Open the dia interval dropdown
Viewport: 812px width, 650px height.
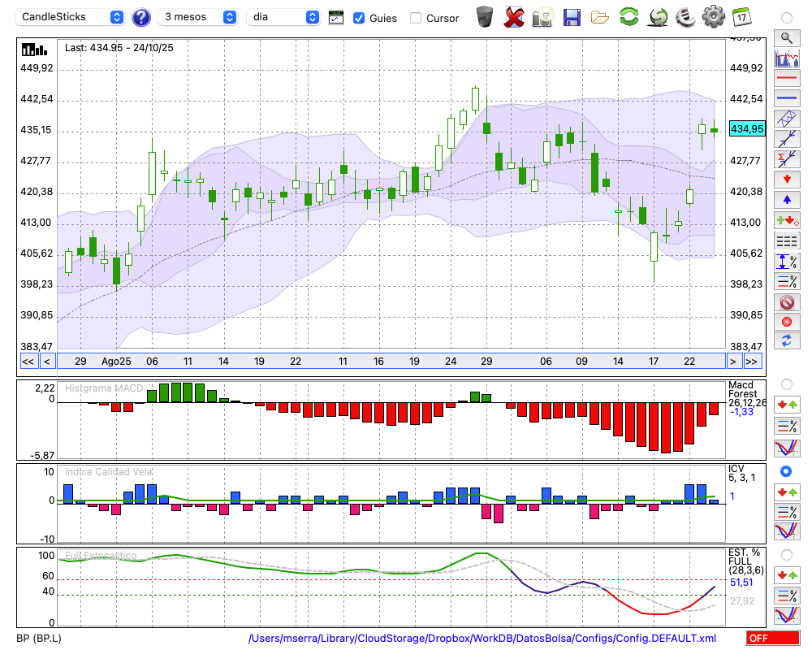coord(284,17)
